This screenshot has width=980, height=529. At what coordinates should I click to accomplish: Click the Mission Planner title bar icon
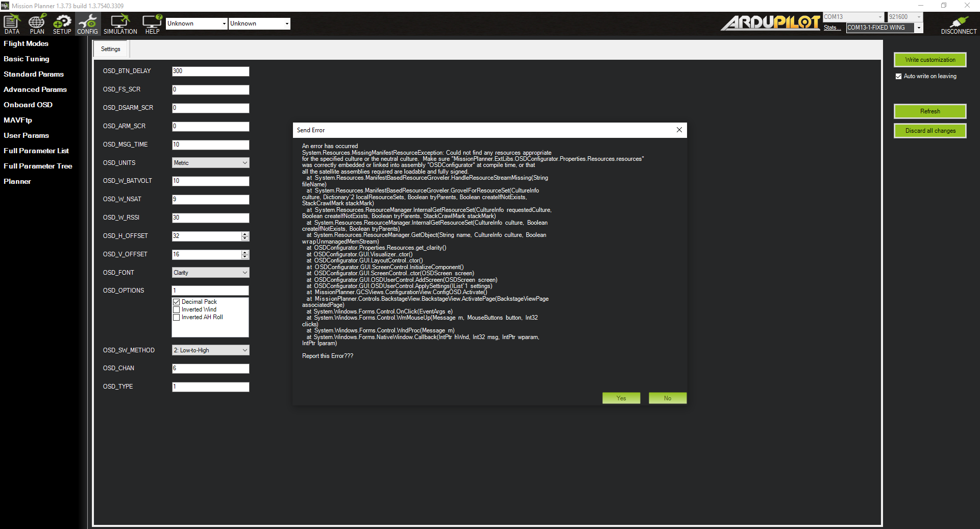(x=5, y=6)
